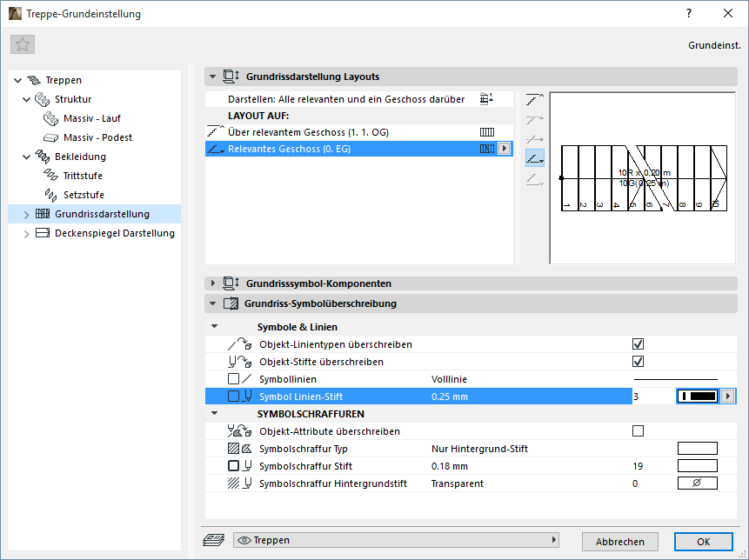Click Nur Hintergrund-Stift value
Image resolution: width=749 pixels, height=560 pixels.
click(x=479, y=449)
